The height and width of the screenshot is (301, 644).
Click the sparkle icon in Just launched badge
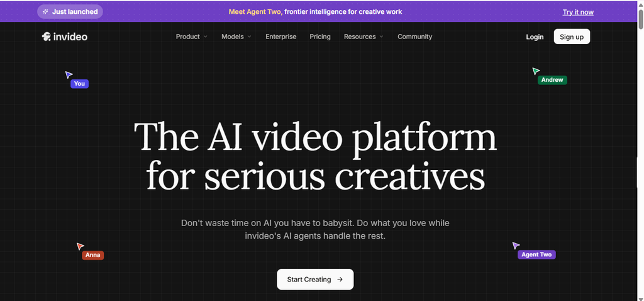pos(45,11)
